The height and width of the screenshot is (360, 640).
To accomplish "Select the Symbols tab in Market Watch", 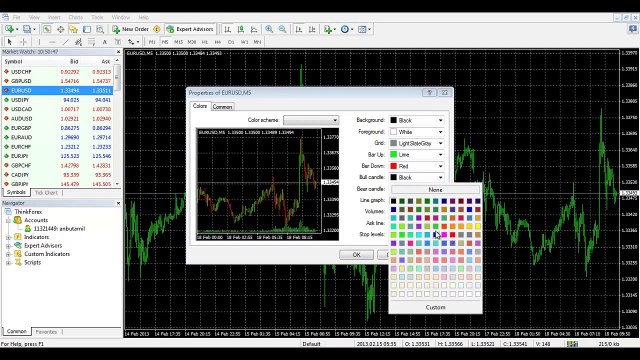I will point(16,192).
